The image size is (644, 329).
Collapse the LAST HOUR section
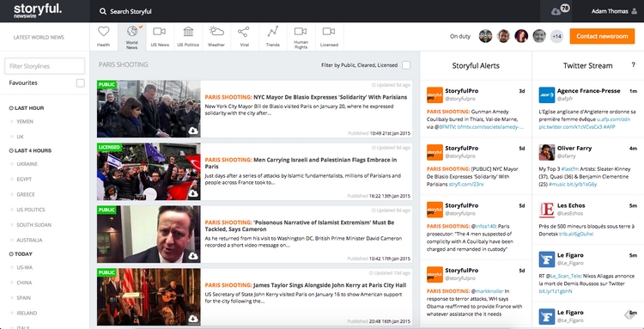point(27,108)
